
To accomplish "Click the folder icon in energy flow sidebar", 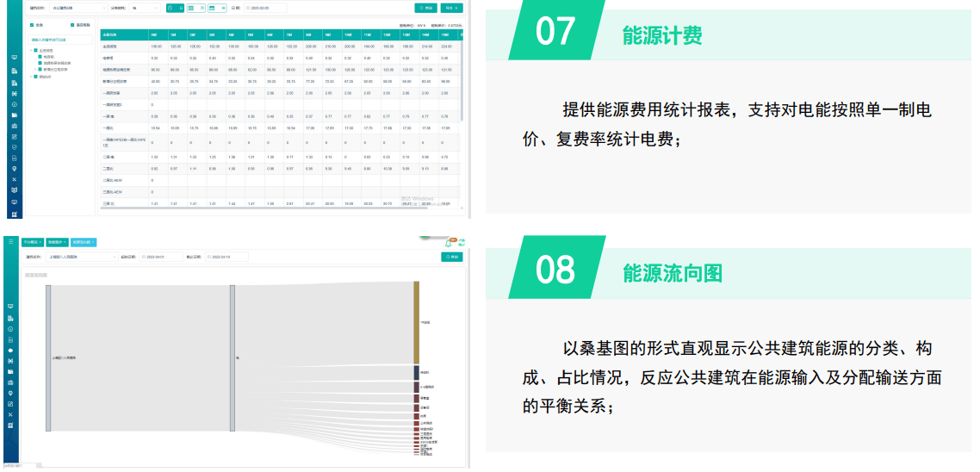I will point(10,372).
